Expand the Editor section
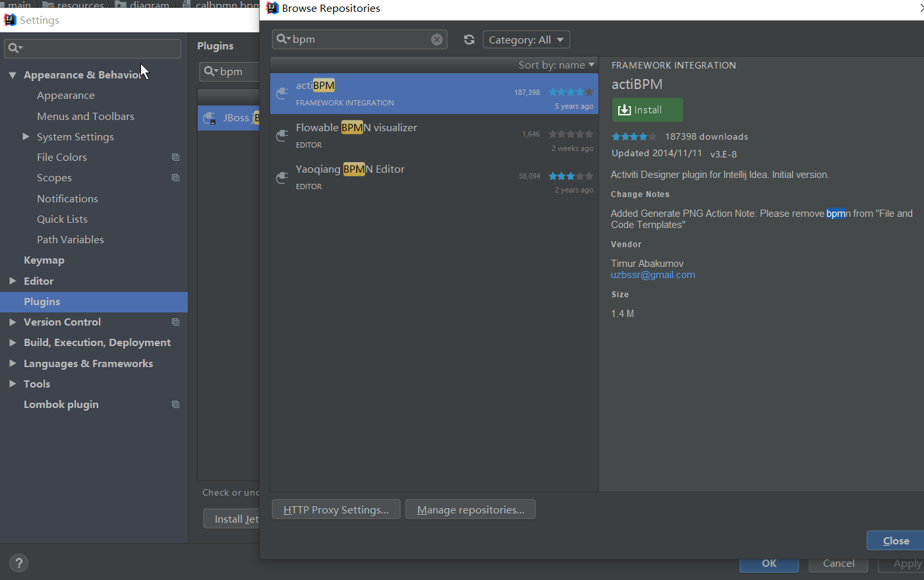Image resolution: width=924 pixels, height=580 pixels. point(13,281)
